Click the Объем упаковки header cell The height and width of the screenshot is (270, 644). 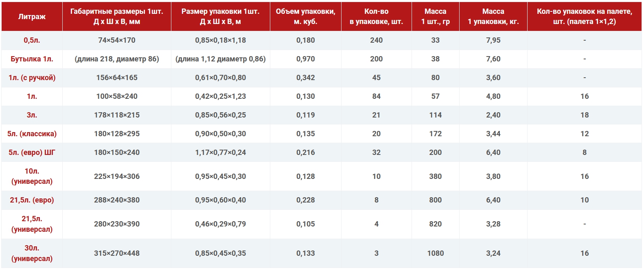305,17
